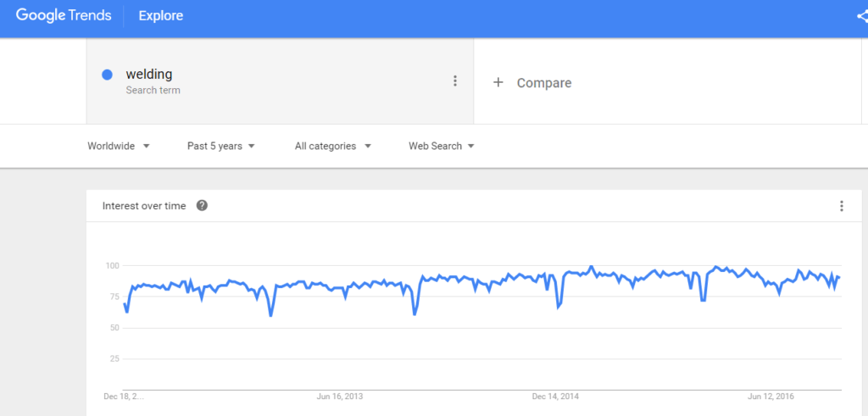Click the Search term label under welding
Screen dimensions: 868x416
pos(153,90)
